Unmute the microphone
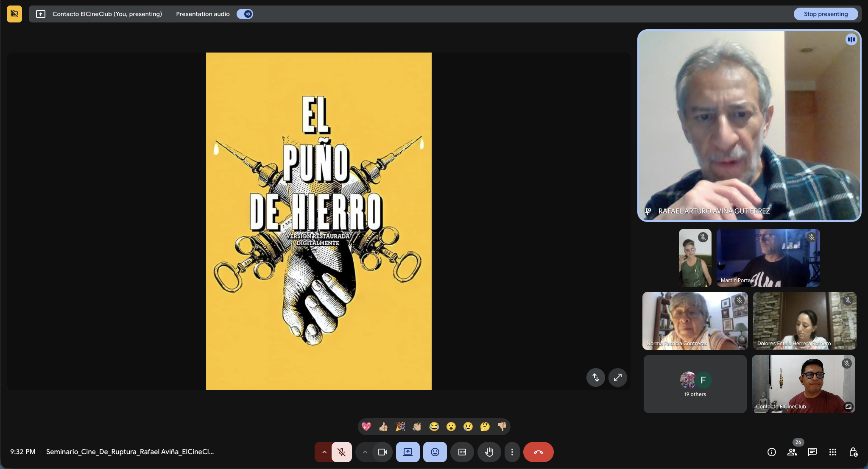Screen dimensions: 868x469 point(341,452)
